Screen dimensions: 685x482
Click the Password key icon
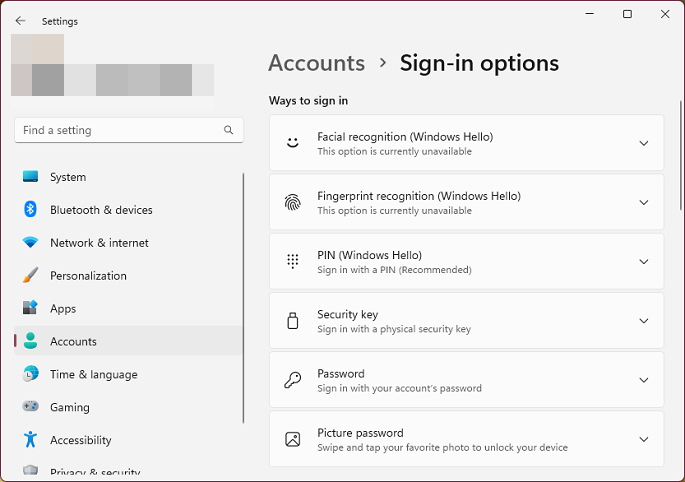point(293,380)
